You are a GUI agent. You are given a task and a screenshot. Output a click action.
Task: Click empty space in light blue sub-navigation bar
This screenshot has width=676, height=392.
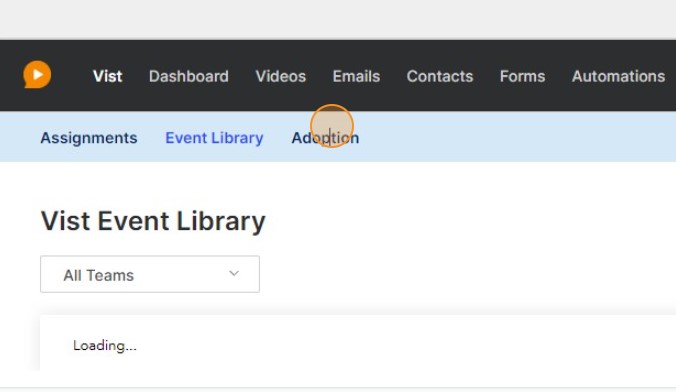pos(517,137)
